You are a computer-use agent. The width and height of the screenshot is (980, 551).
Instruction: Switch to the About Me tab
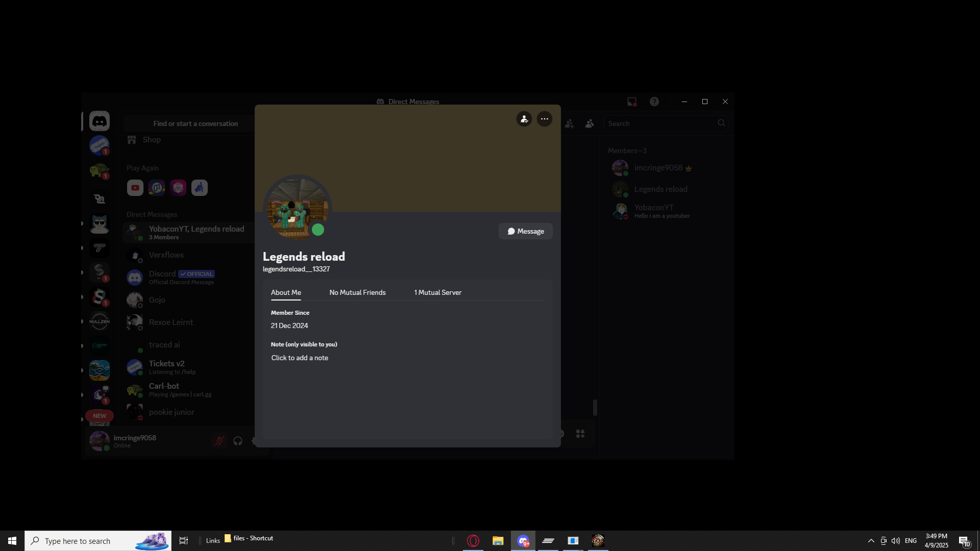(x=286, y=292)
